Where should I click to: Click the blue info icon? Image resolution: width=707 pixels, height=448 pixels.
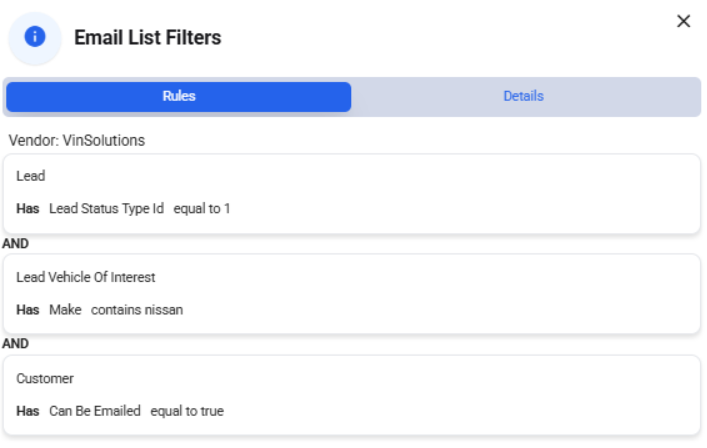[35, 37]
